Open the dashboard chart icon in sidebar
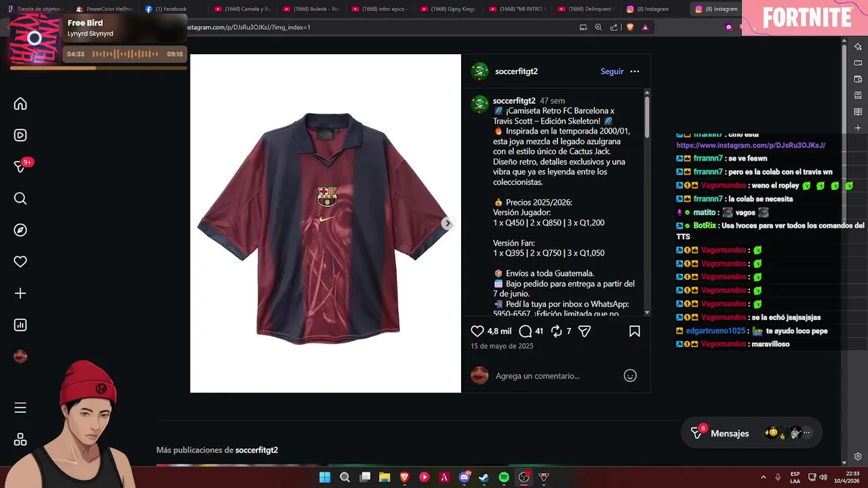Image resolution: width=868 pixels, height=488 pixels. coord(20,325)
